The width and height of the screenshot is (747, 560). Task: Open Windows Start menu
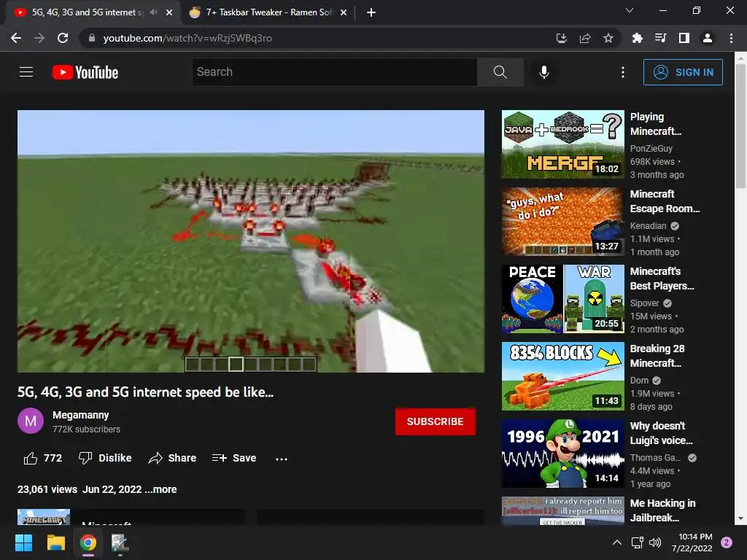[24, 542]
